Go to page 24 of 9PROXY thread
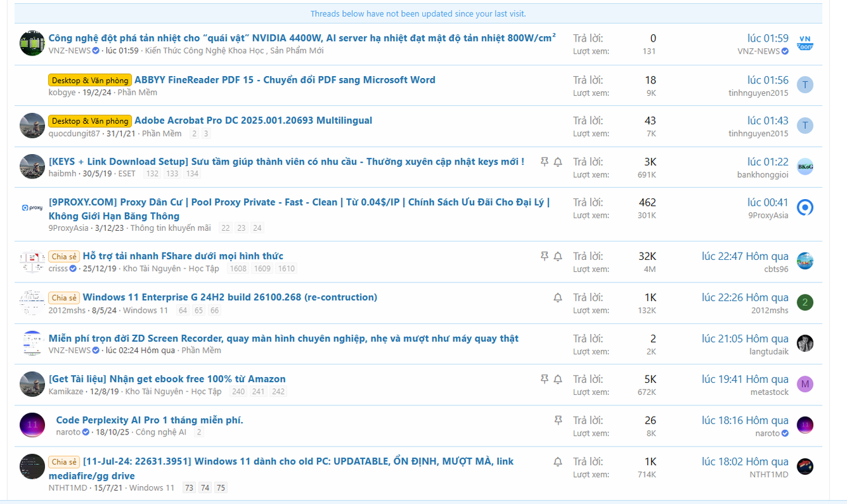Screen dimensions: 847x504 [257, 228]
